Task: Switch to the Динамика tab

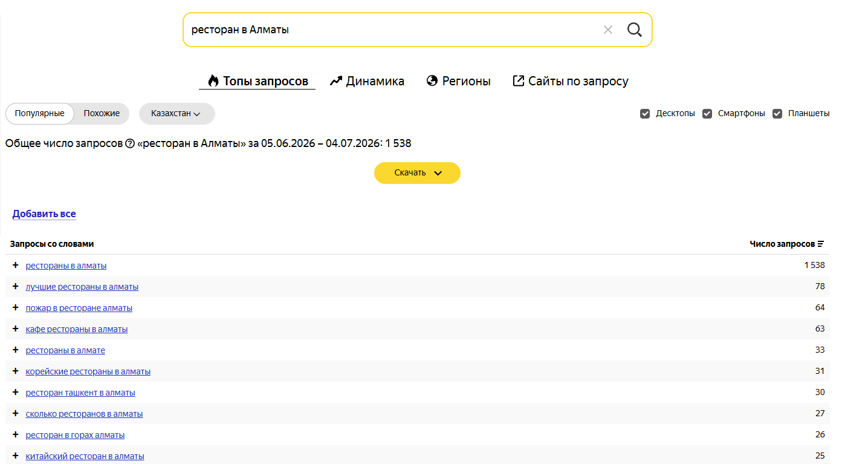Action: pos(367,81)
